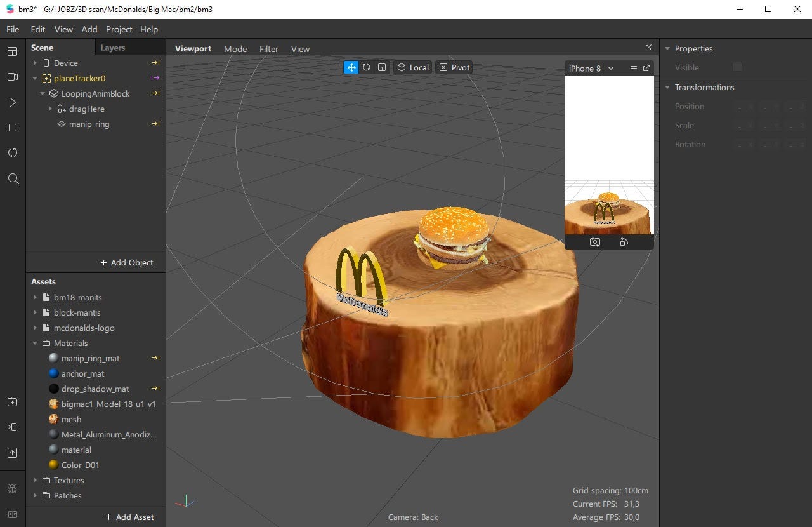Open the Project menu
Screen dimensions: 812x527
[119, 29]
